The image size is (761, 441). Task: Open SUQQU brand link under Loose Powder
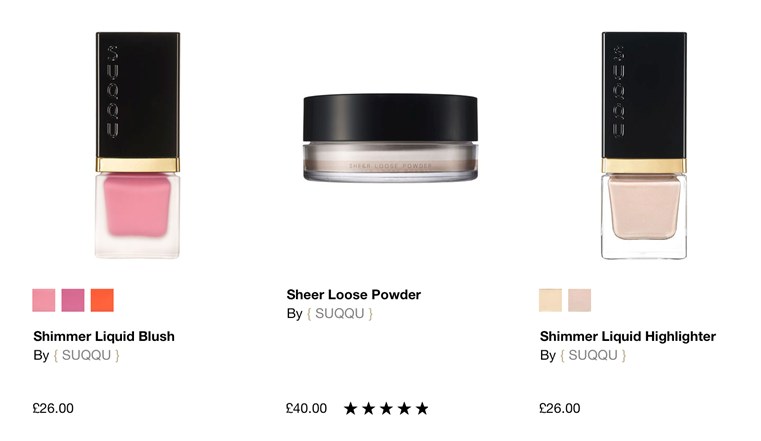tap(340, 313)
